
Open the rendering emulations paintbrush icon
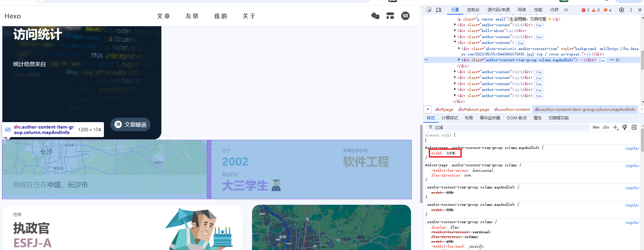pos(625,127)
